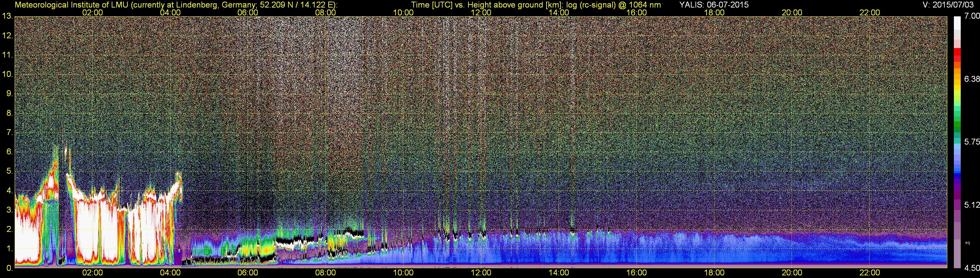Select the 02:00 label on the top time axis

click(92, 12)
